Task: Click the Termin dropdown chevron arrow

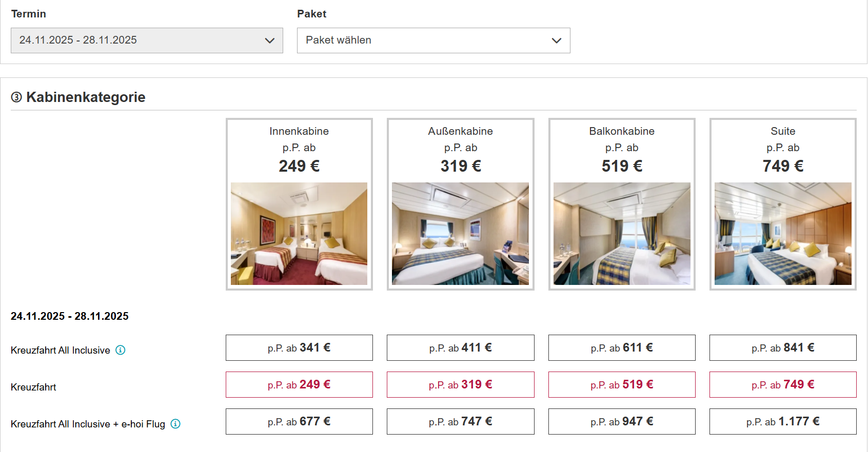Action: pyautogui.click(x=270, y=40)
